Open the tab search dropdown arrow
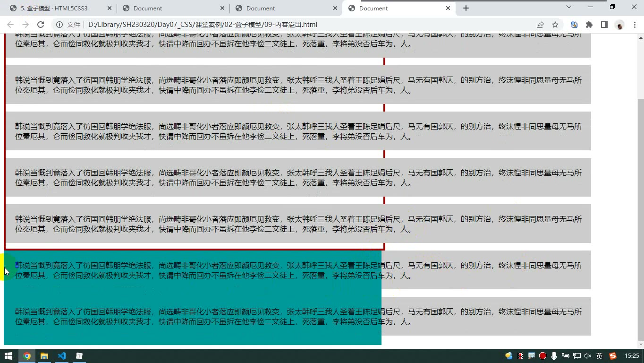644x363 pixels. (569, 7)
